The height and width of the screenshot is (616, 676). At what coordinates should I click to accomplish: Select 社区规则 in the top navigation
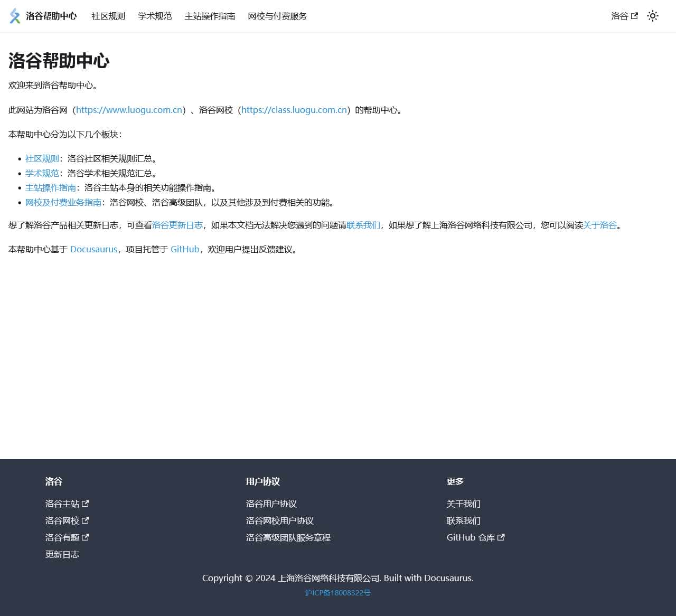tap(107, 16)
